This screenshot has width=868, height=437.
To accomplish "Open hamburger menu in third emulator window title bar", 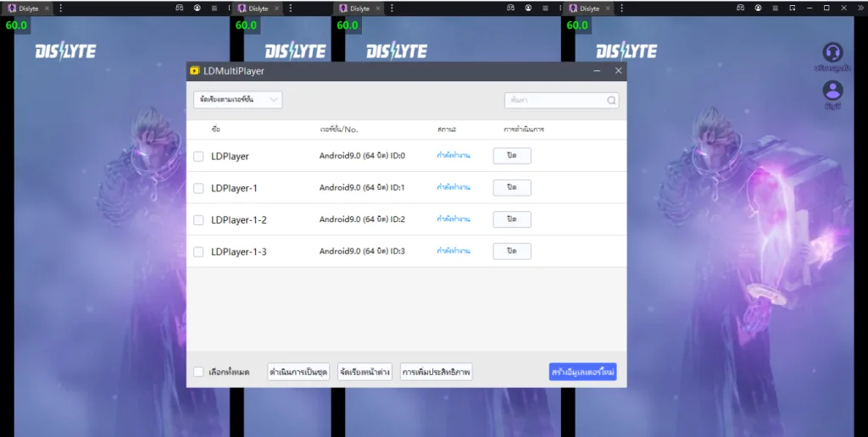I will 545,8.
